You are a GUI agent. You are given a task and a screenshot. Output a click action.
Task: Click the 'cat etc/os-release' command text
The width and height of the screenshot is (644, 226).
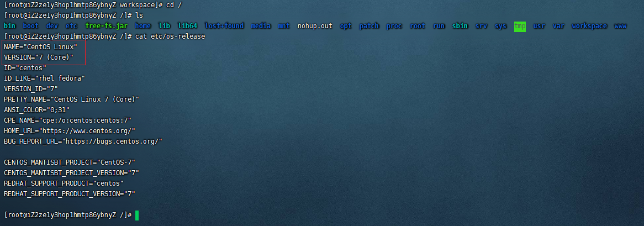(x=170, y=36)
